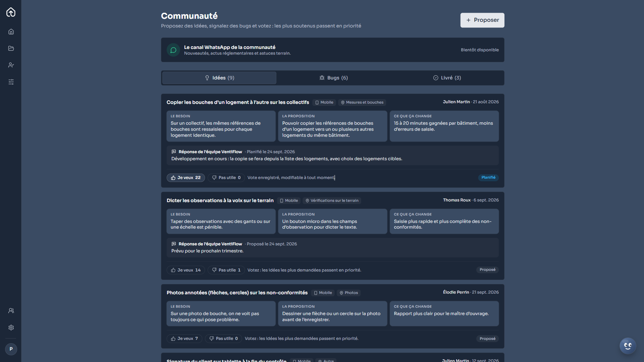644x362 pixels.
Task: Click the Vérifications sur le terrain tag
Action: click(x=332, y=201)
